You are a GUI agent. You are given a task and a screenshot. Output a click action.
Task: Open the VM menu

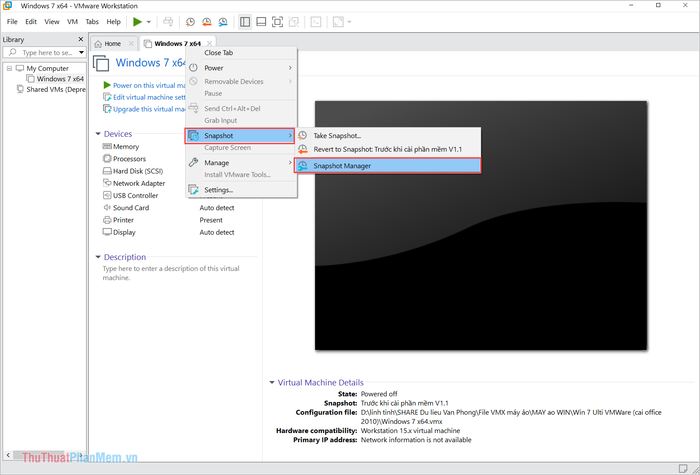click(x=72, y=21)
